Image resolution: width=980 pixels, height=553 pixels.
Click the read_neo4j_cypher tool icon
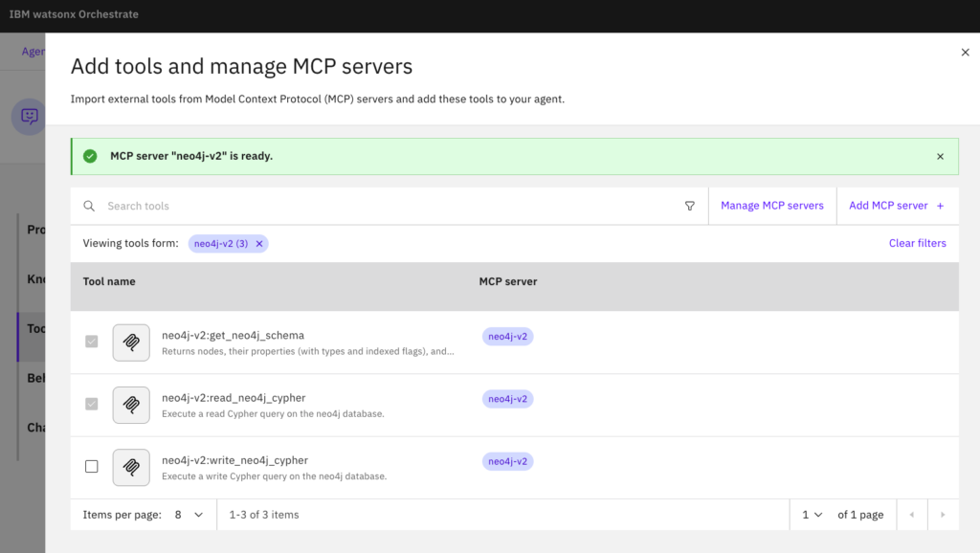pos(131,405)
